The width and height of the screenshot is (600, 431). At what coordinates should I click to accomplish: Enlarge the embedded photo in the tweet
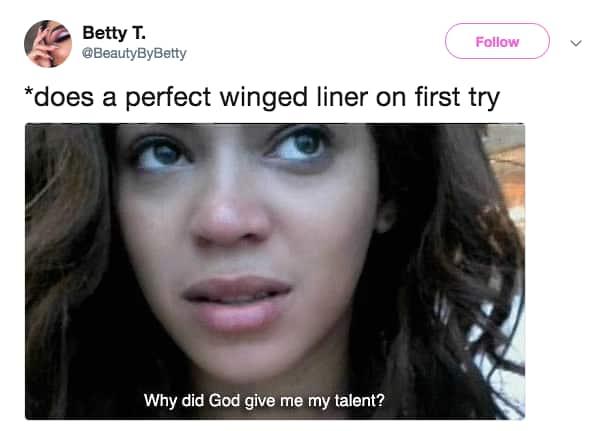(x=274, y=270)
